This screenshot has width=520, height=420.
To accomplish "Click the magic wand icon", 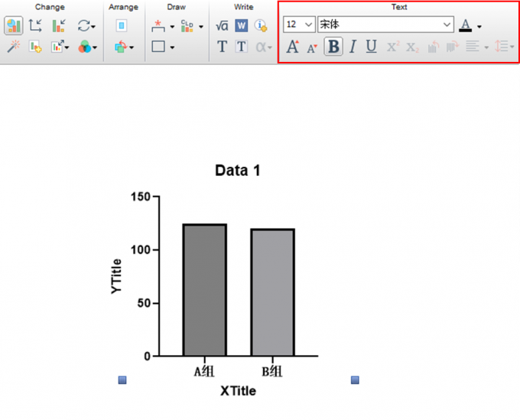I will pyautogui.click(x=14, y=47).
